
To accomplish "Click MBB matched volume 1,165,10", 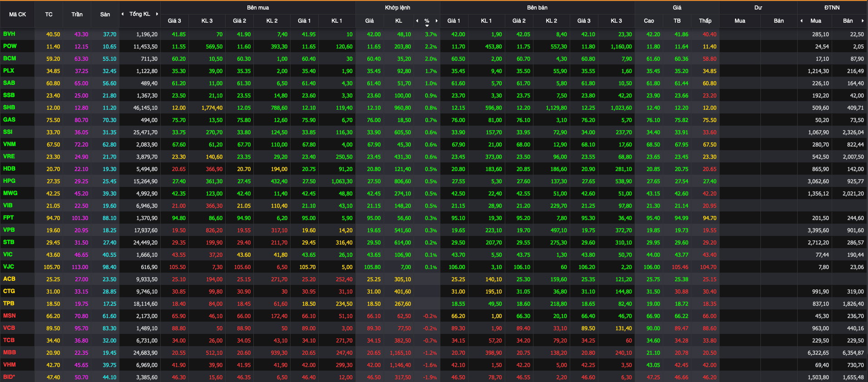I will coord(400,353).
